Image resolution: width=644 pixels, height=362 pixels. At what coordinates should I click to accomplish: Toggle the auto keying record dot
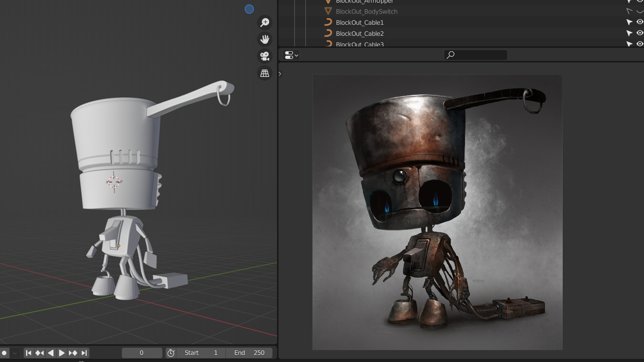(4, 353)
